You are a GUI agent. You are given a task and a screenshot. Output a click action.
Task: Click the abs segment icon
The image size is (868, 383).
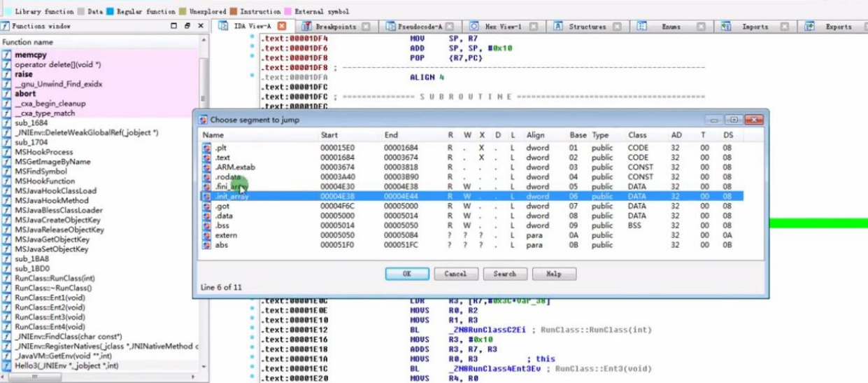point(207,245)
